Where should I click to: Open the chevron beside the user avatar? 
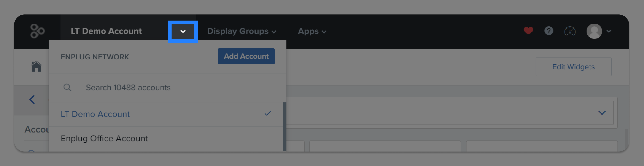(609, 31)
